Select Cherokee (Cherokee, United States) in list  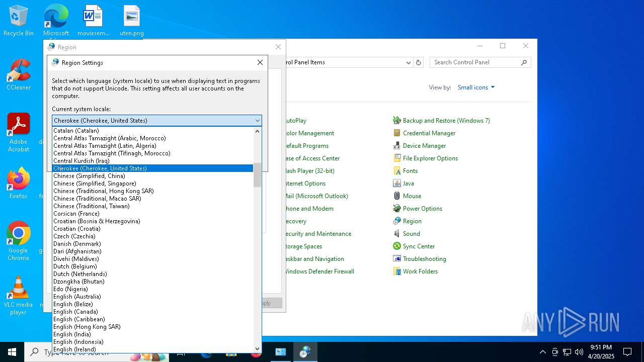tap(153, 168)
